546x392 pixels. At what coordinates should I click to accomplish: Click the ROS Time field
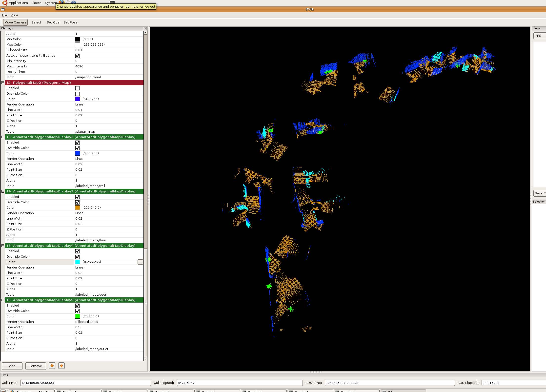pos(389,383)
